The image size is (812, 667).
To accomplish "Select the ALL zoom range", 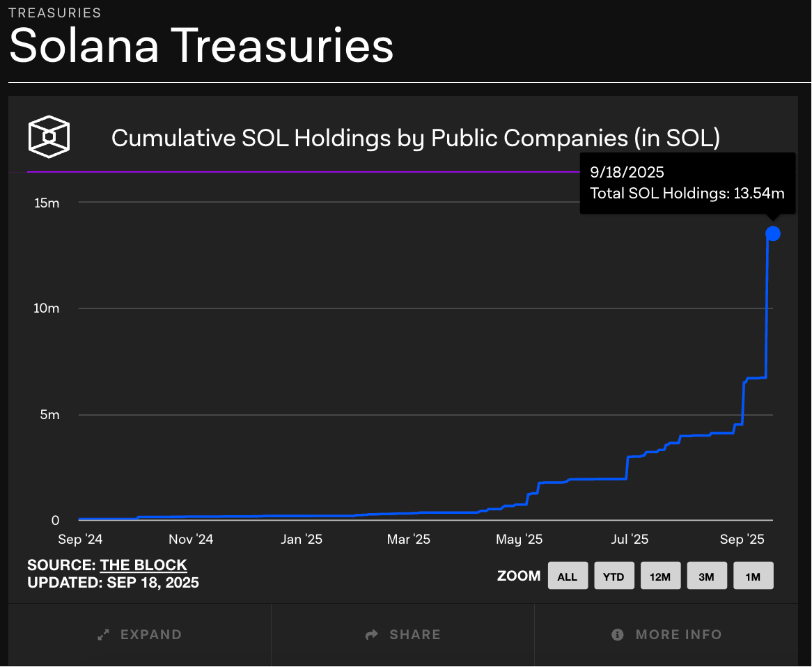I will 568,576.
